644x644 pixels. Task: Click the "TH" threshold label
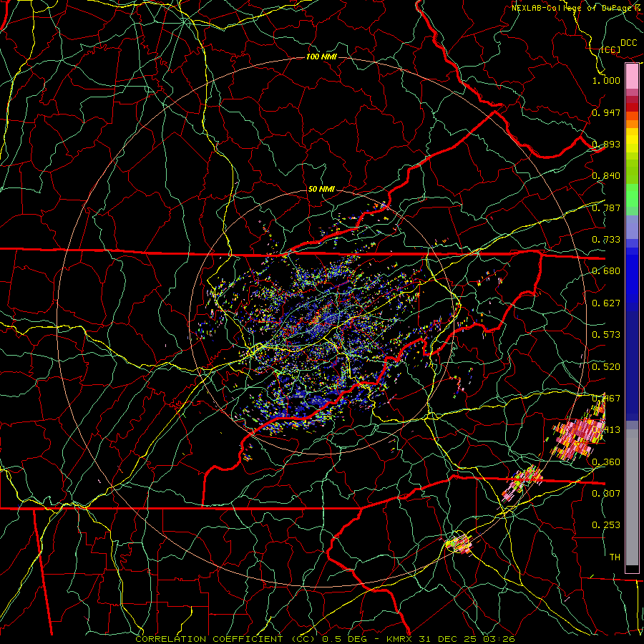615,557
